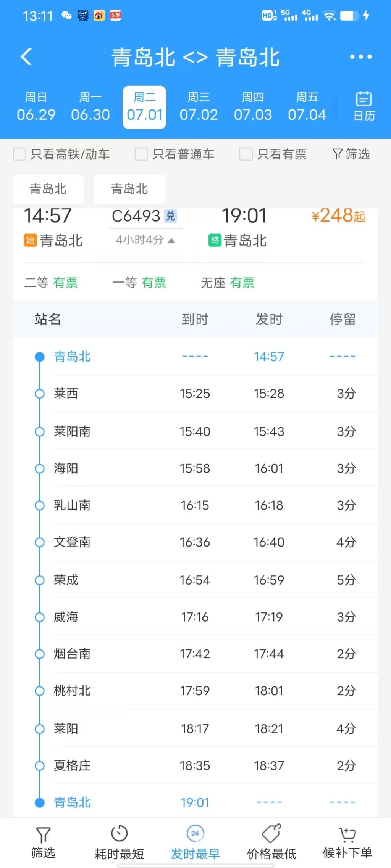This screenshot has width=391, height=868.
Task: Tap the ¥248起 price
Action: pyautogui.click(x=338, y=216)
